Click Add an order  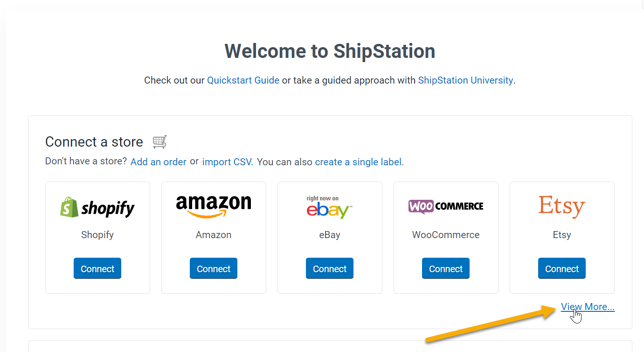coord(158,162)
